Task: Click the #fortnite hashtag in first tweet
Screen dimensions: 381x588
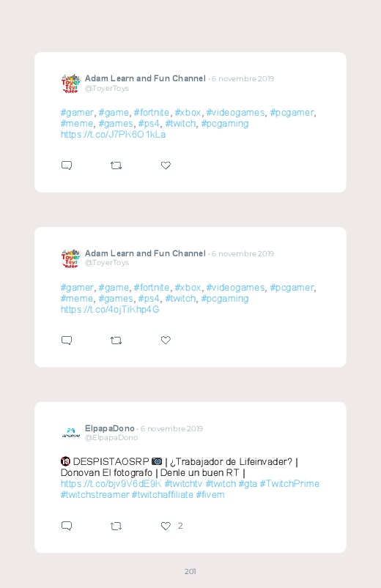Action: pyautogui.click(x=152, y=113)
